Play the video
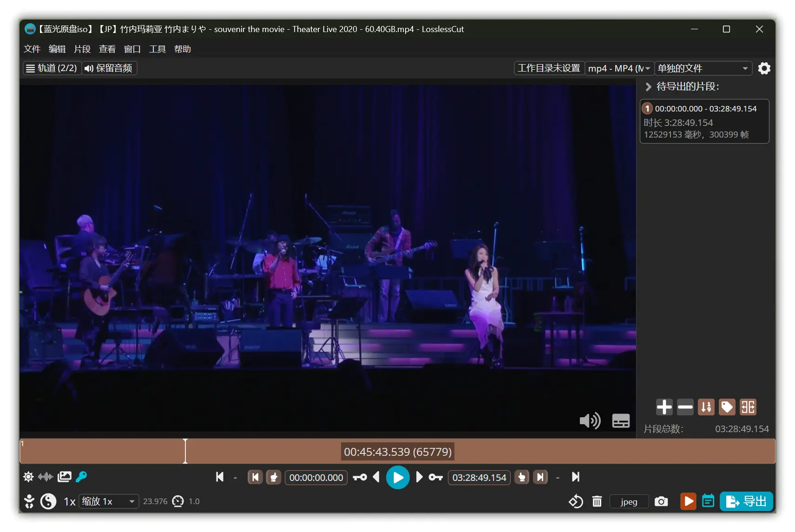Image resolution: width=795 pixels, height=532 pixels. [398, 477]
